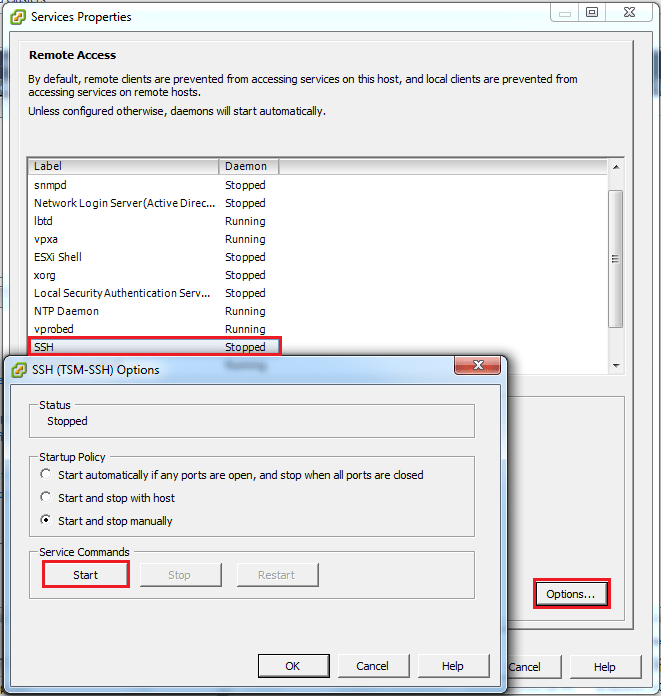The width and height of the screenshot is (661, 696).
Task: Cancel the Services Properties window
Action: pyautogui.click(x=534, y=667)
